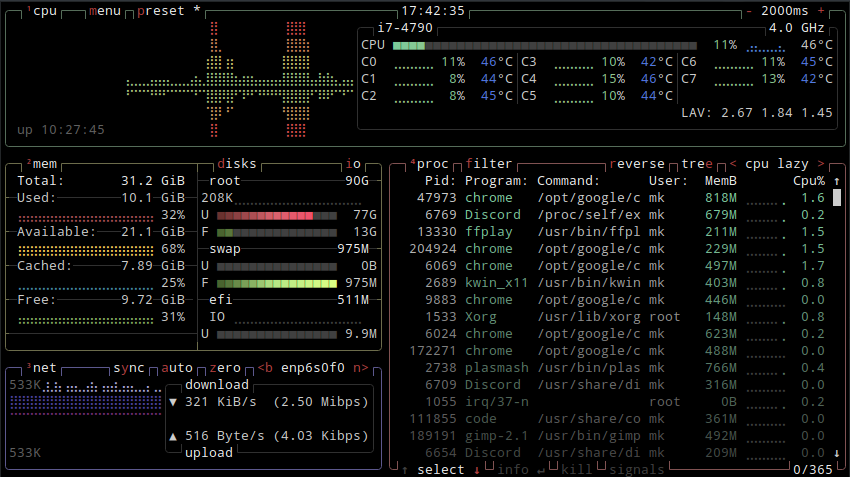This screenshot has width=850, height=477.
Task: Click kill button in proc footer
Action: pos(577,469)
